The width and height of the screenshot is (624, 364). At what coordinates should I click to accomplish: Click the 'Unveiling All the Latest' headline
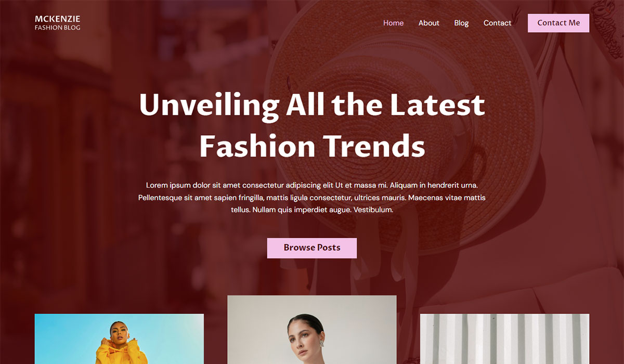click(x=312, y=105)
